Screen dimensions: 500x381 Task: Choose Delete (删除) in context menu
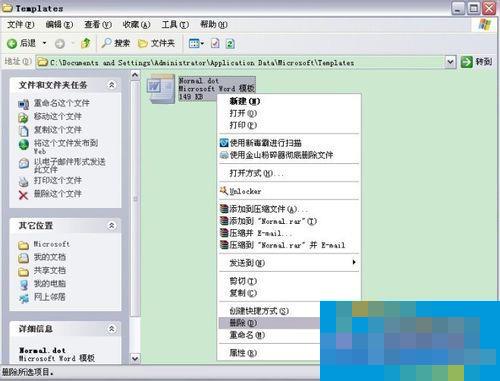point(269,323)
